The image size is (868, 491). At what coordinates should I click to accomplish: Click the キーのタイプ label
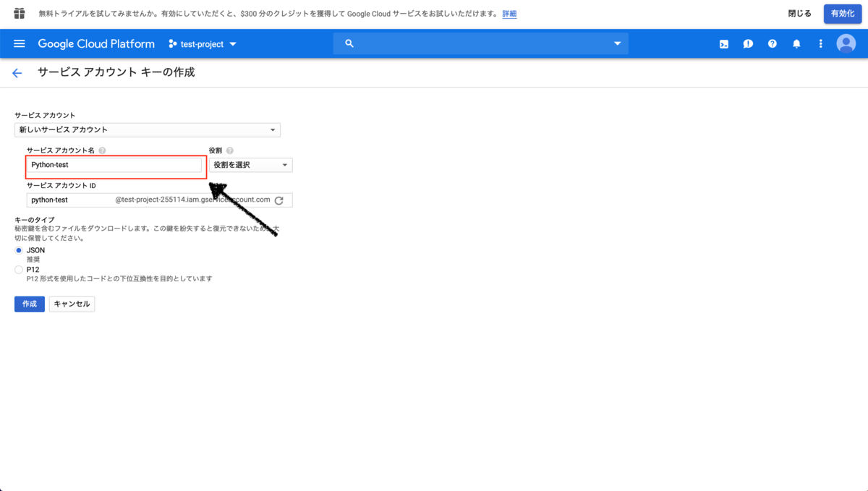(x=35, y=220)
